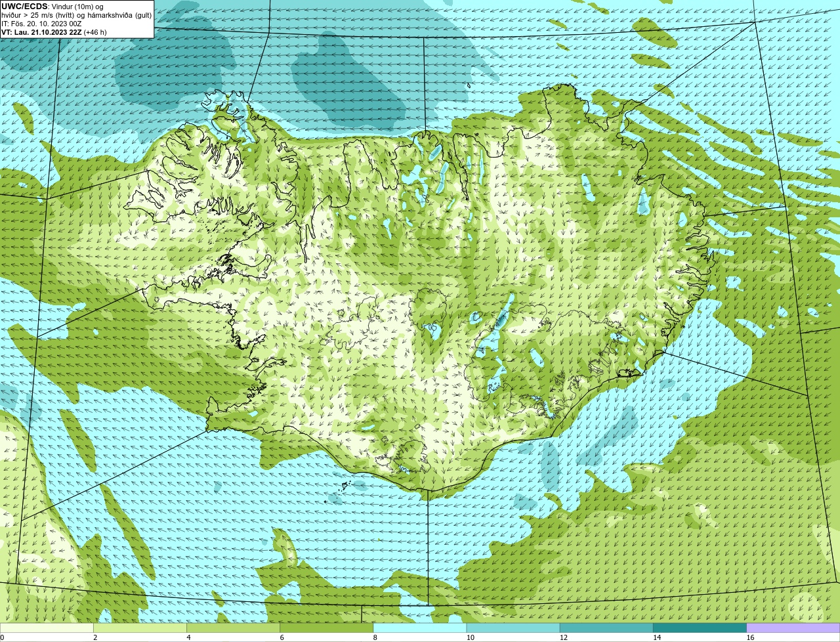840x642 pixels.
Task: Click the 4–6 m/s green legend swatch
Action: point(233,628)
